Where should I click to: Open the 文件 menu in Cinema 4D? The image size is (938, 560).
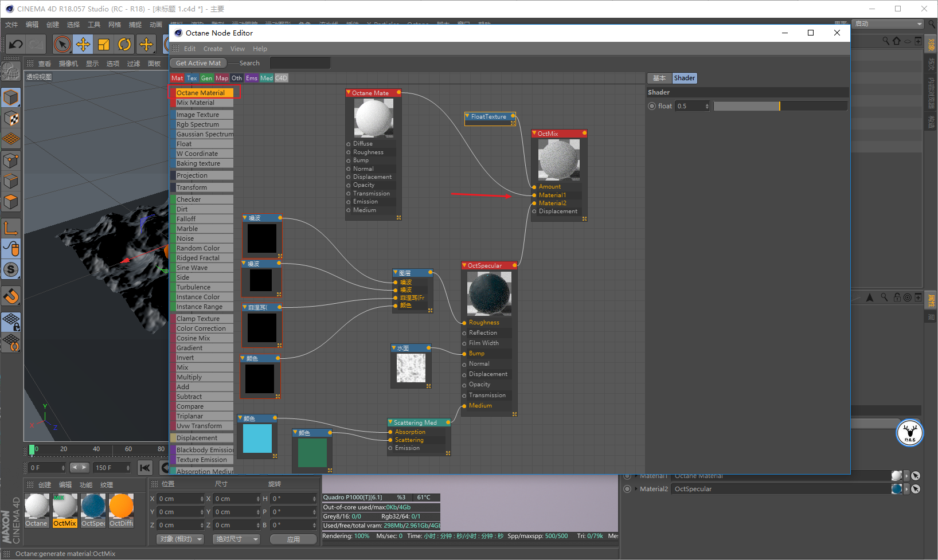11,25
